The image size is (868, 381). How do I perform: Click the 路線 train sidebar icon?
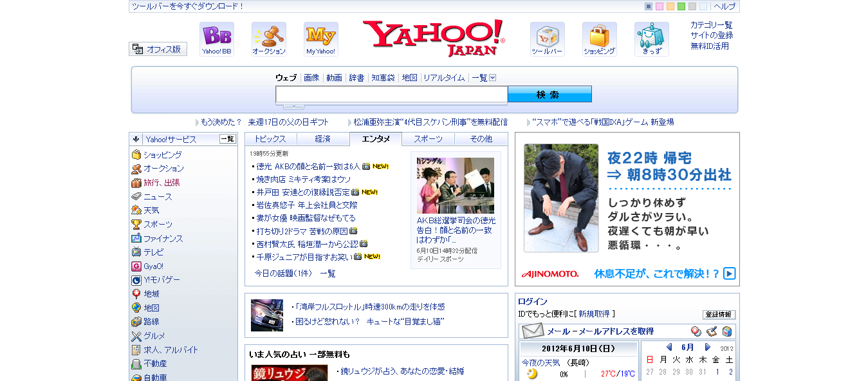pyautogui.click(x=136, y=322)
